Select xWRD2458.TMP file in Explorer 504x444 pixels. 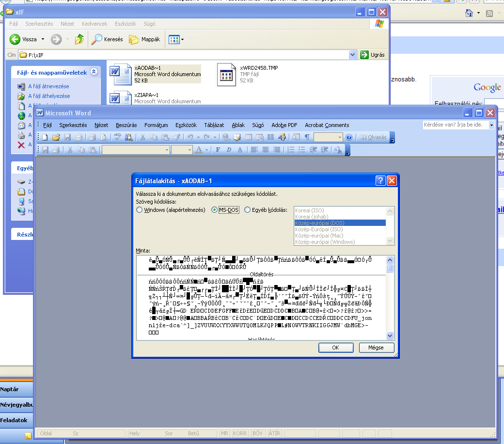(x=248, y=74)
